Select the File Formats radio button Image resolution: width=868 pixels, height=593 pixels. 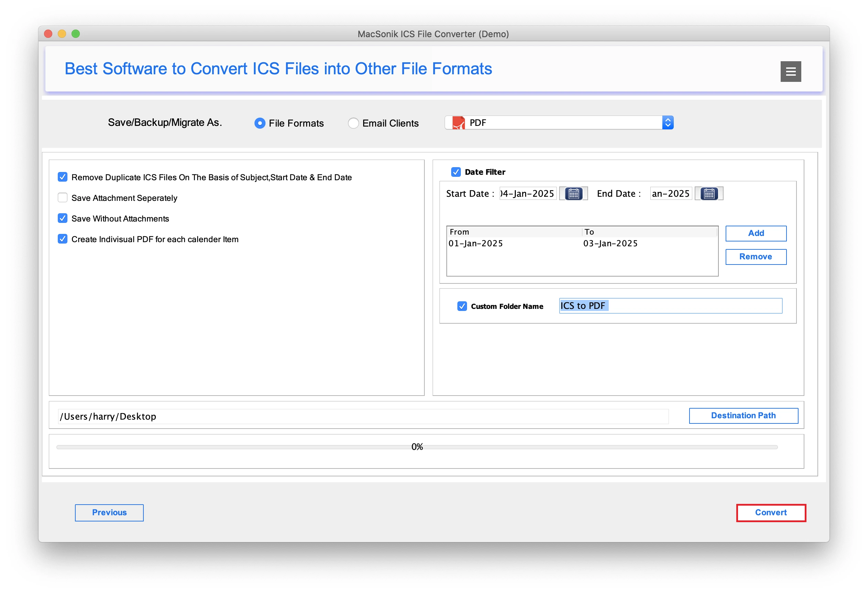pyautogui.click(x=260, y=123)
